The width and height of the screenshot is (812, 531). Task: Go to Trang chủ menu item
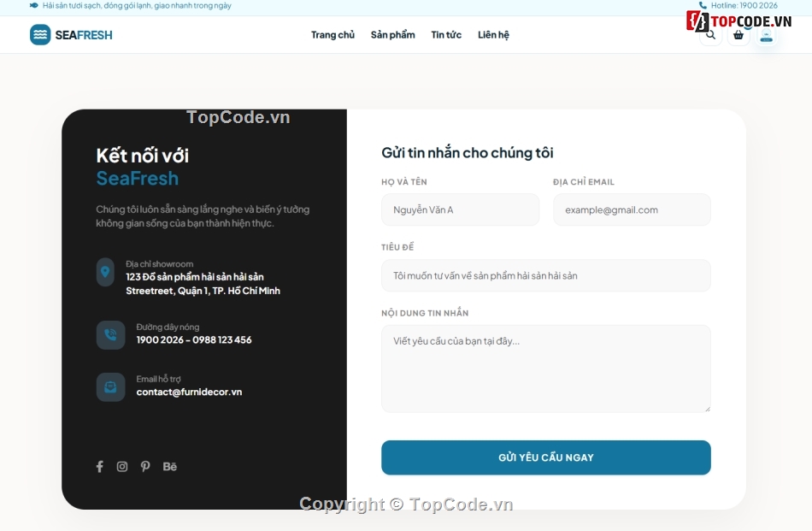[332, 35]
